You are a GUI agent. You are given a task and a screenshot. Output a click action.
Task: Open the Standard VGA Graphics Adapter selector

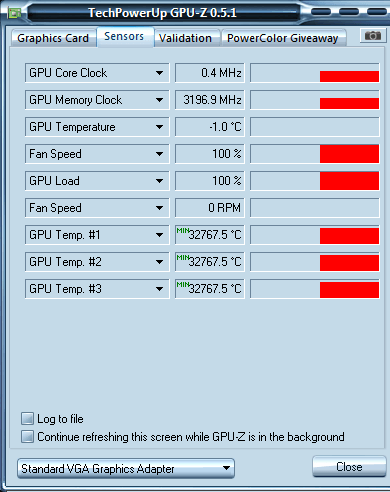pyautogui.click(x=126, y=468)
